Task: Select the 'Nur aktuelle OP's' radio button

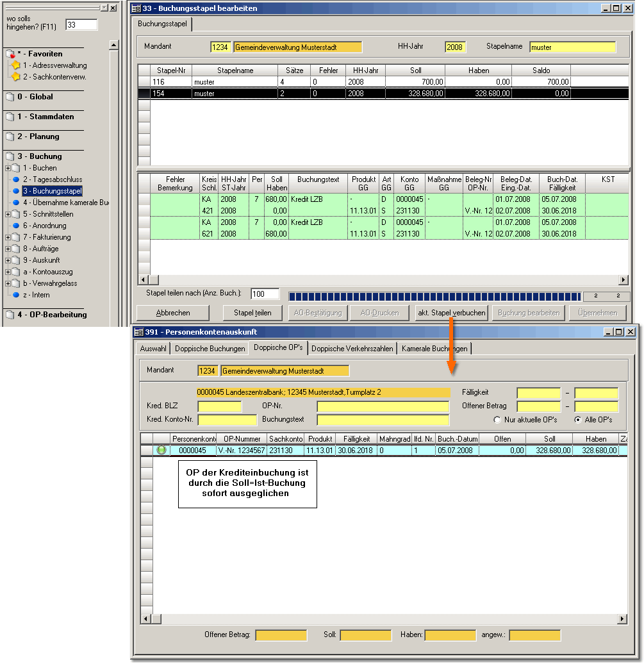Action: (x=497, y=420)
